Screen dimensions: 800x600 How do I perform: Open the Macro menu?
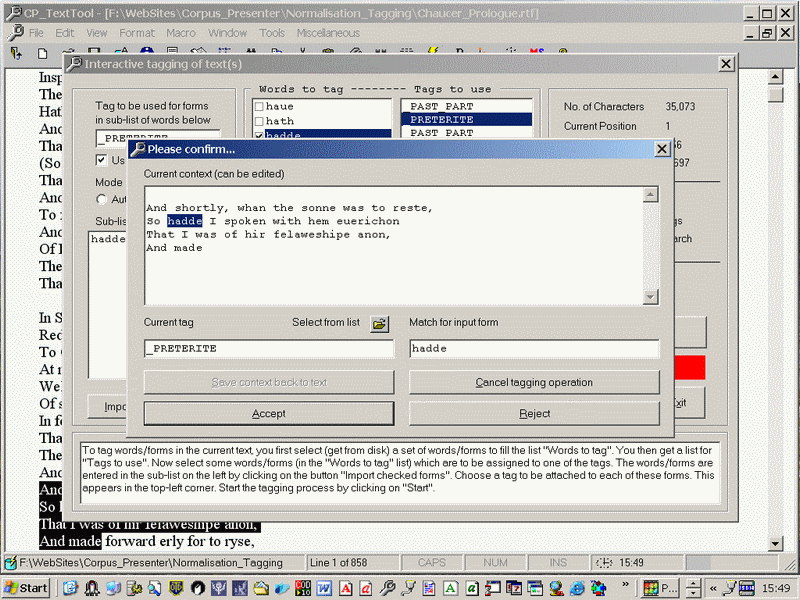tap(181, 33)
